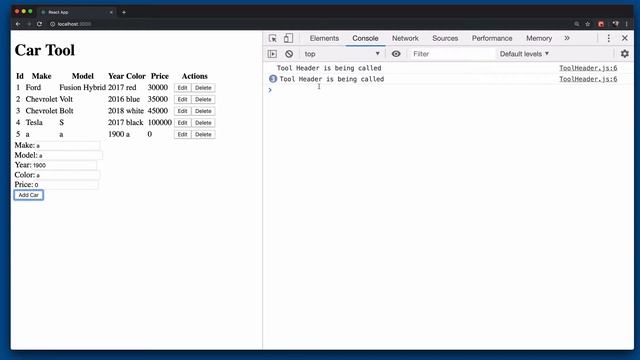Click the 'Actions' column header
The height and width of the screenshot is (360, 640).
195,76
